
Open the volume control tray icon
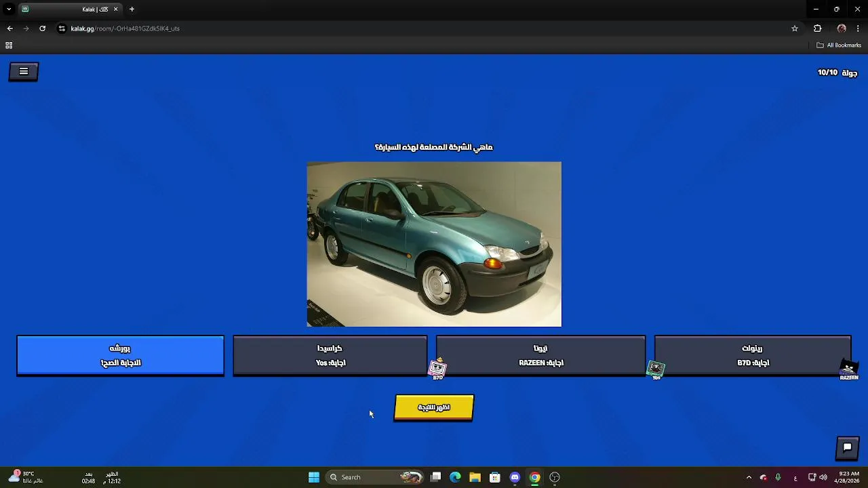823,477
